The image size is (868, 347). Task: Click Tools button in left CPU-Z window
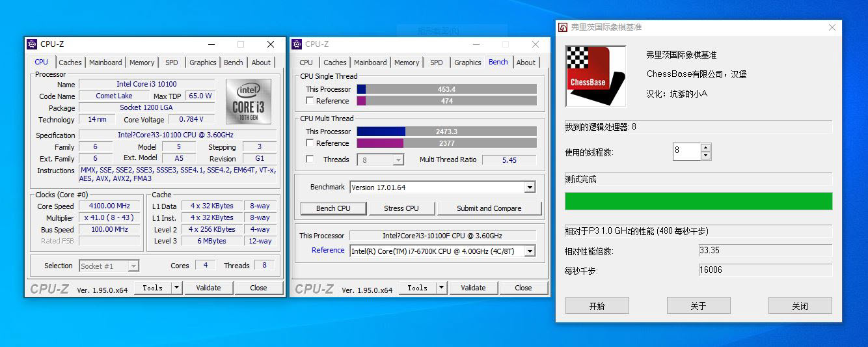(x=153, y=288)
